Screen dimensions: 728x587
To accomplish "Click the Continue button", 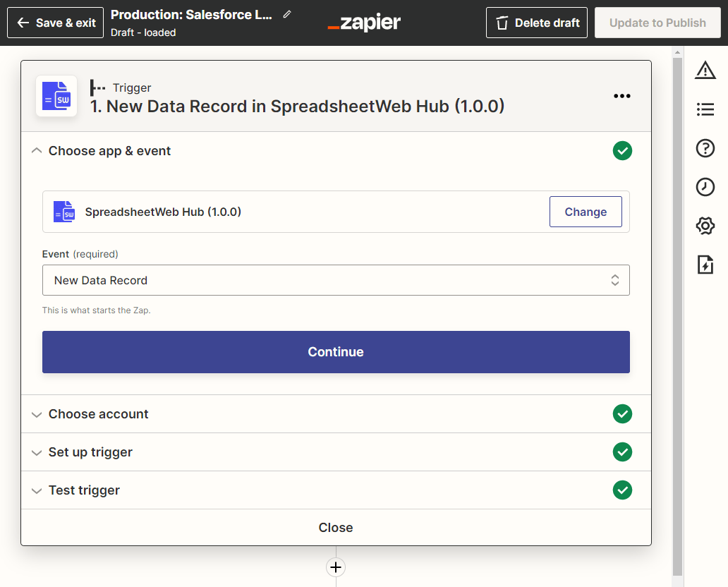I will (x=336, y=352).
